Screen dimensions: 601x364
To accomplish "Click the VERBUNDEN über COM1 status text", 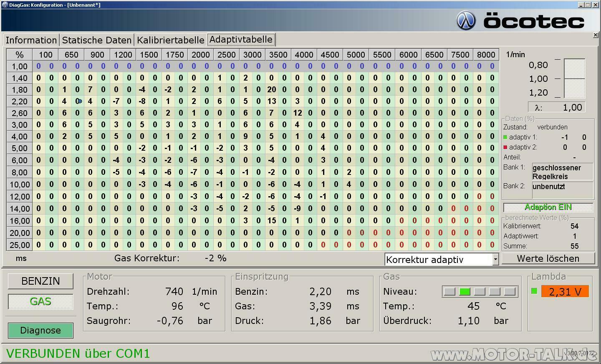I will coord(78,354).
